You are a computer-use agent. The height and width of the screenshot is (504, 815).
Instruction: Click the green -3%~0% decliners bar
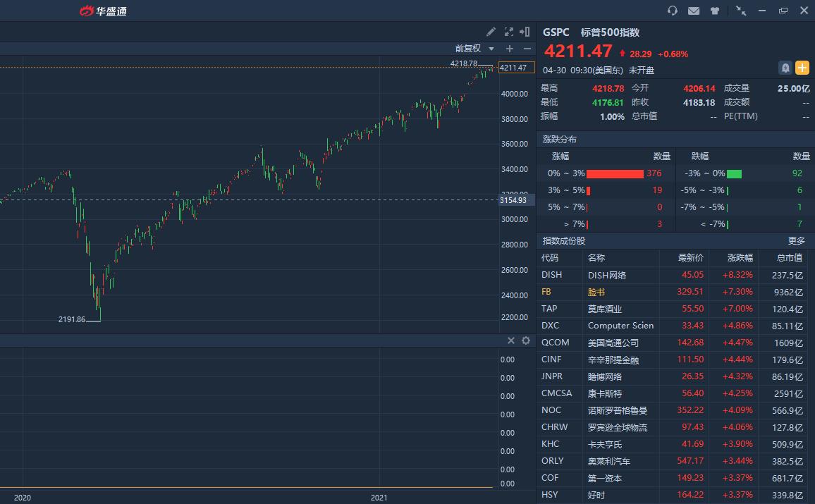pyautogui.click(x=734, y=173)
